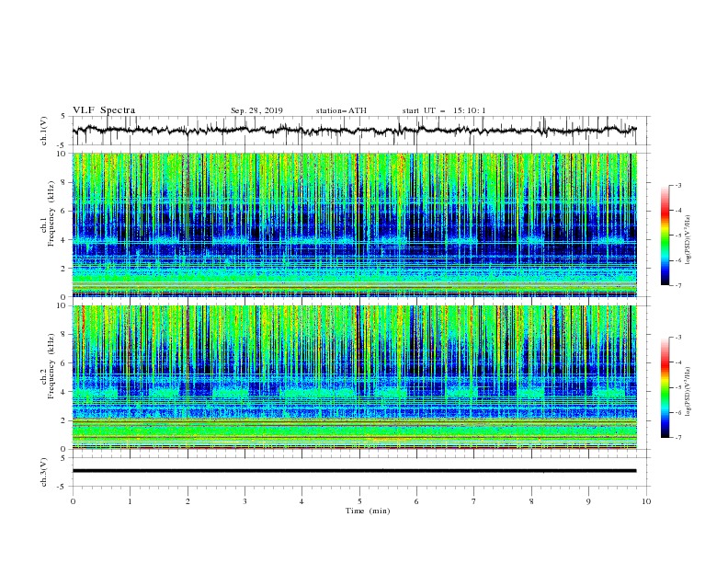Click the ch.2 PSD color scale bar
This screenshot has height=563, width=728.
pyautogui.click(x=665, y=387)
